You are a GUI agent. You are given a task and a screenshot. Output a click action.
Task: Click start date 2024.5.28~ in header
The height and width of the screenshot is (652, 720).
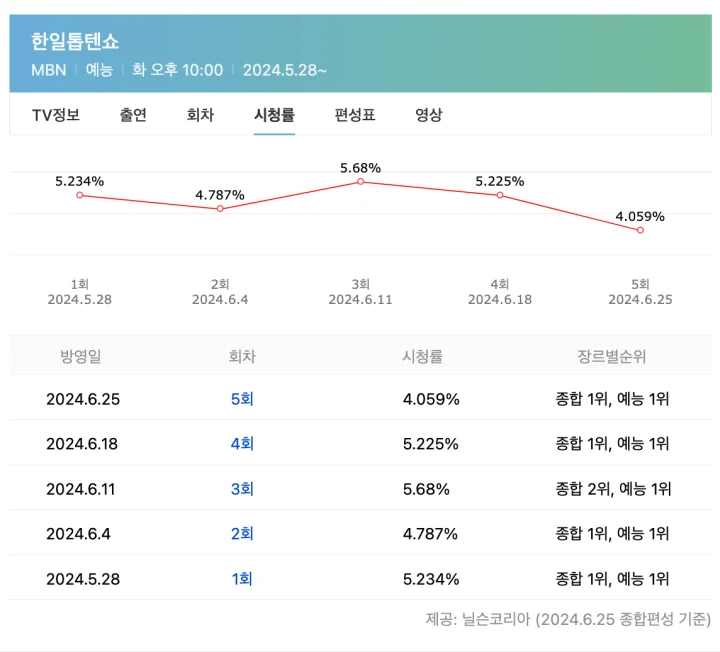click(x=285, y=70)
